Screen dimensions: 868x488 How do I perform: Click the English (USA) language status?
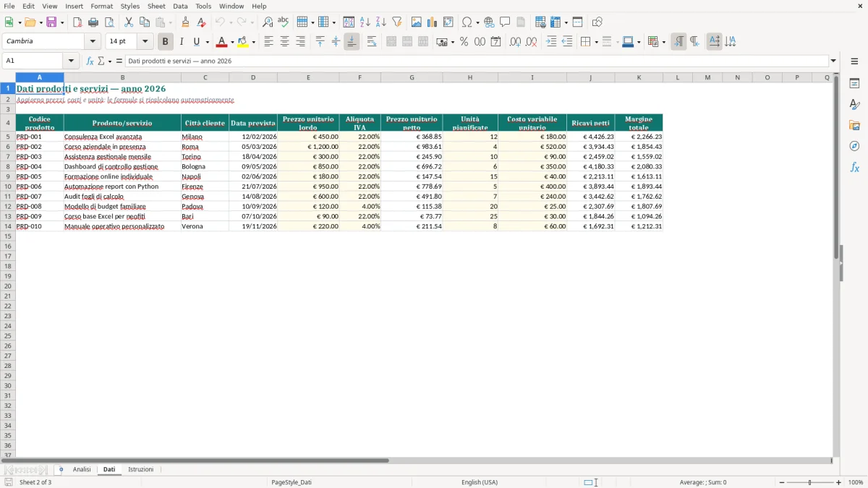(x=480, y=482)
